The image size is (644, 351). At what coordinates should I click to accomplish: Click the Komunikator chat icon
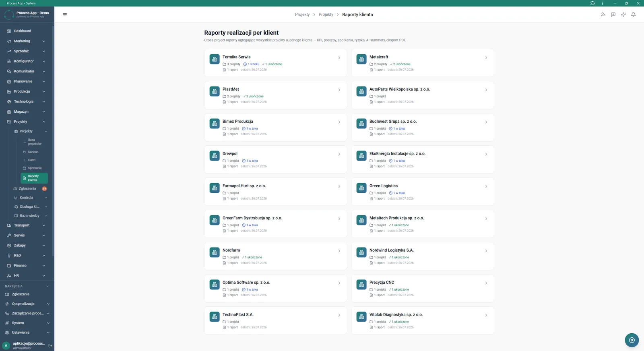9,71
